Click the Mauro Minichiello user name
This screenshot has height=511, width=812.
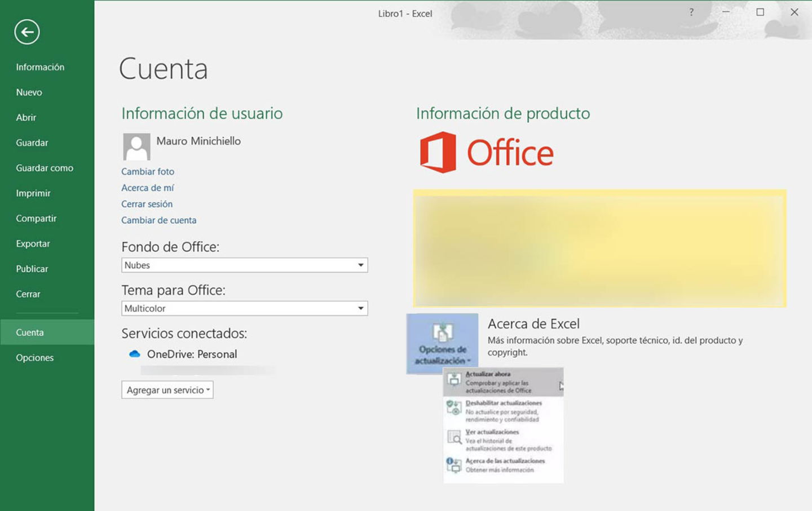tap(198, 141)
